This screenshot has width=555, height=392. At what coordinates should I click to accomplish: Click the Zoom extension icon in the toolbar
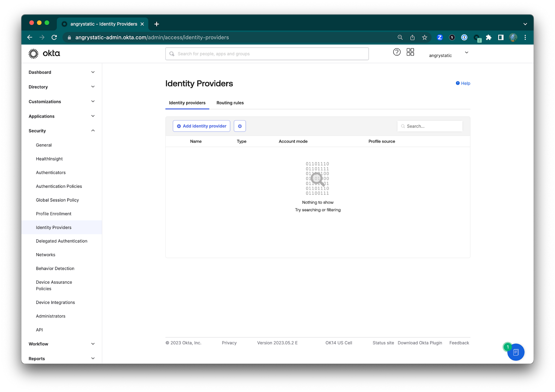pos(440,37)
